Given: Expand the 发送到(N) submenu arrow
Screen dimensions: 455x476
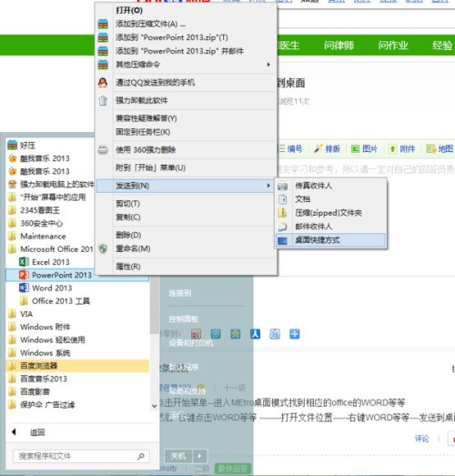Looking at the screenshot, I should pos(268,186).
